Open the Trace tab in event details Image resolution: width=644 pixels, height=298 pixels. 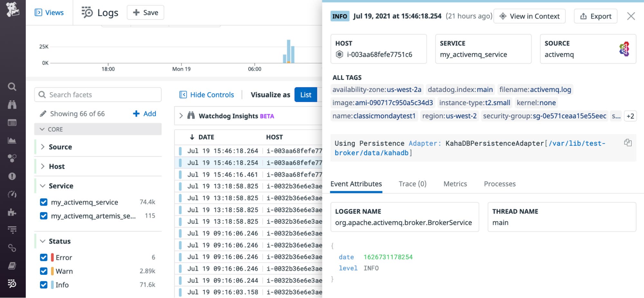point(412,184)
